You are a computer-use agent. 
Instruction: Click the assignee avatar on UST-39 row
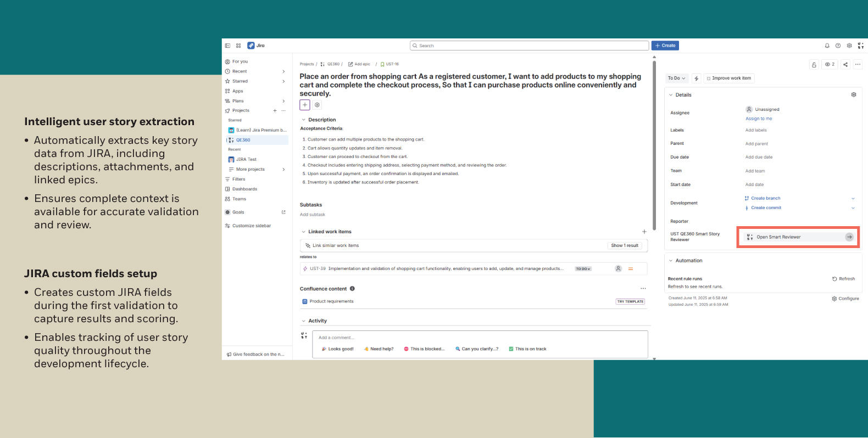[x=618, y=269]
